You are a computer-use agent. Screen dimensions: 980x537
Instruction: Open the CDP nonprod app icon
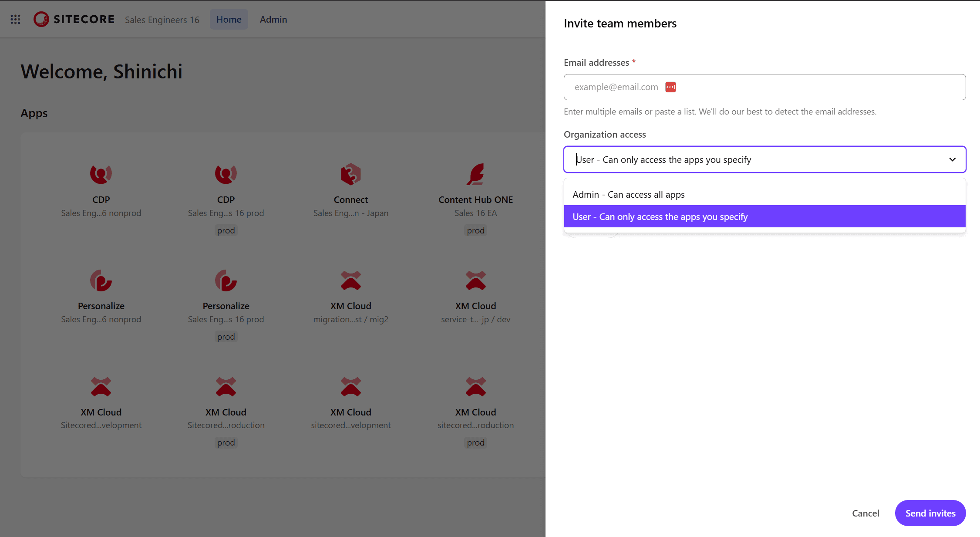101,174
